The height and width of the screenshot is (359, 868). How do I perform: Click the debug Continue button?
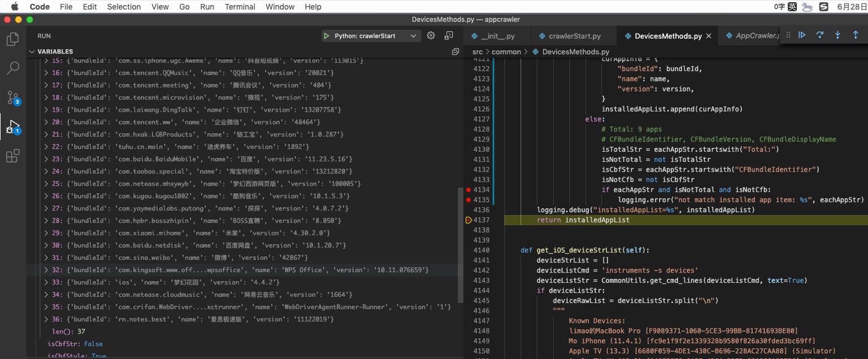click(802, 35)
